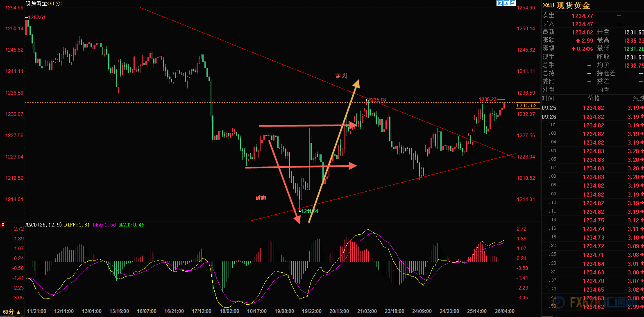This screenshot has width=644, height=317.
Task: Click the MACD(26,12,9) indicator label
Action: point(43,225)
